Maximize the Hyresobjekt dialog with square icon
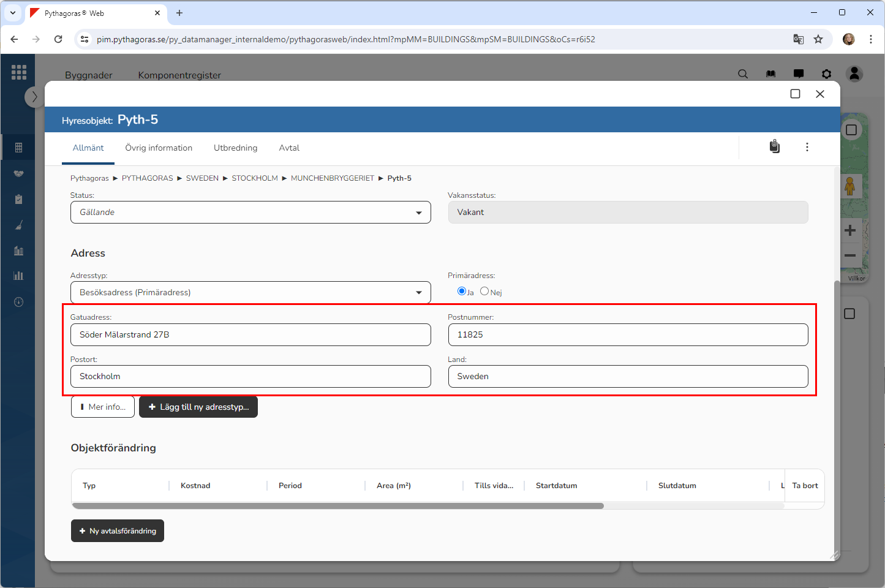 795,94
